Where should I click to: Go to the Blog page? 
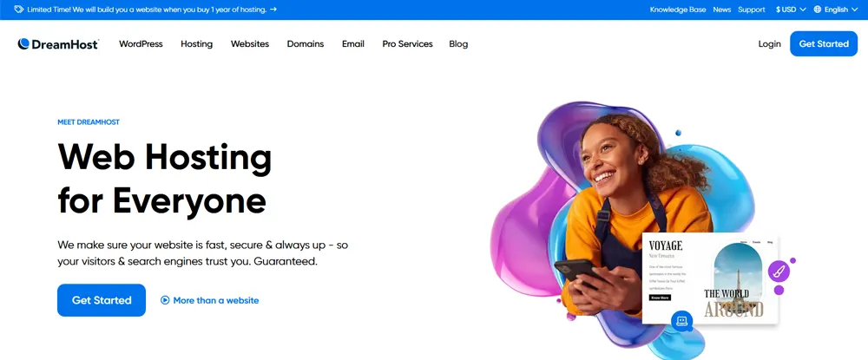click(458, 43)
